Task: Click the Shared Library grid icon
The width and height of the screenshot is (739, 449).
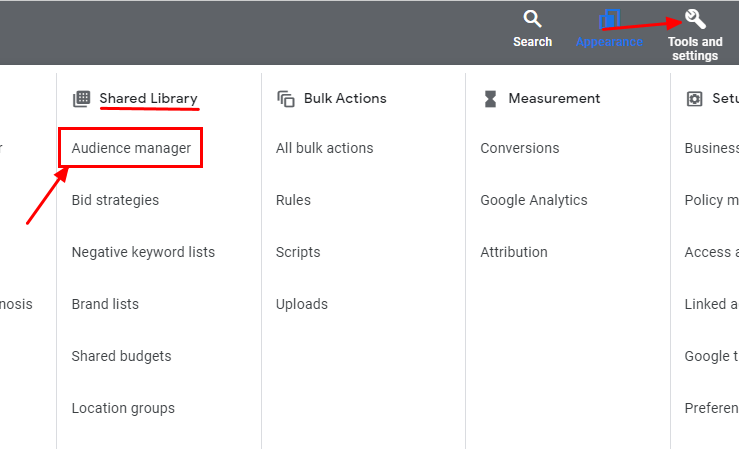Action: point(82,99)
